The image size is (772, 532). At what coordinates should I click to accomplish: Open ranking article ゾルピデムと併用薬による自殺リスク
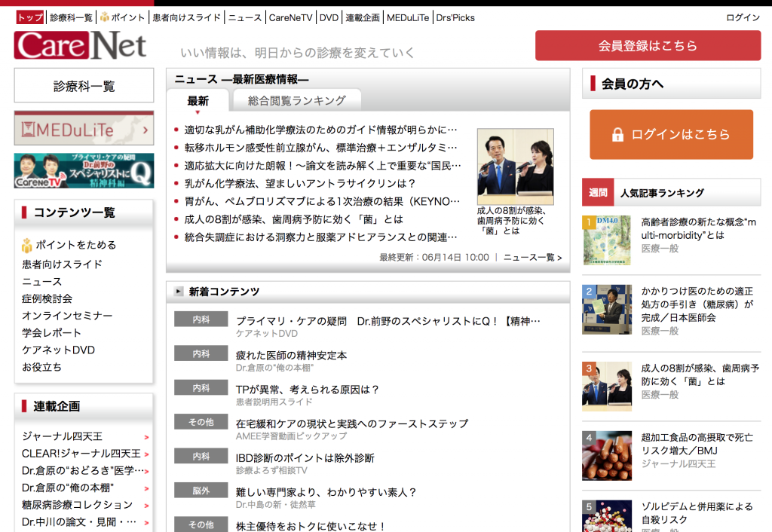[x=697, y=513]
